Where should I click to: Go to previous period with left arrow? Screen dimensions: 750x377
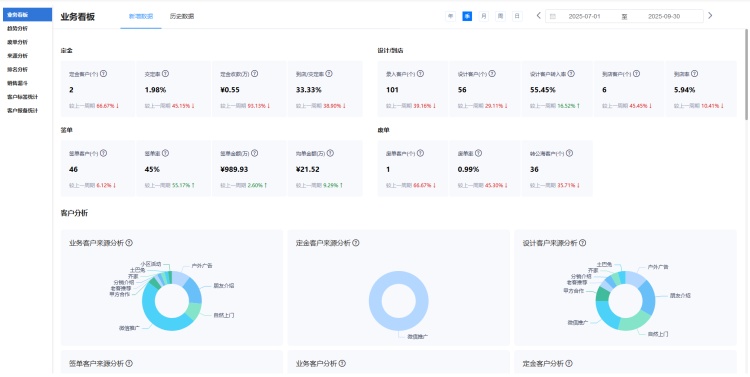click(539, 16)
